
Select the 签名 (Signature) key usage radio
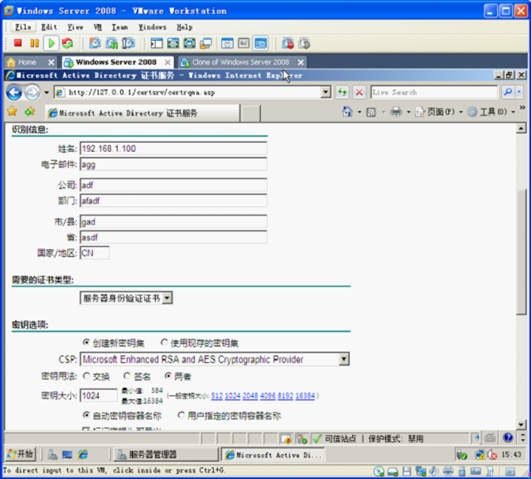(x=127, y=376)
